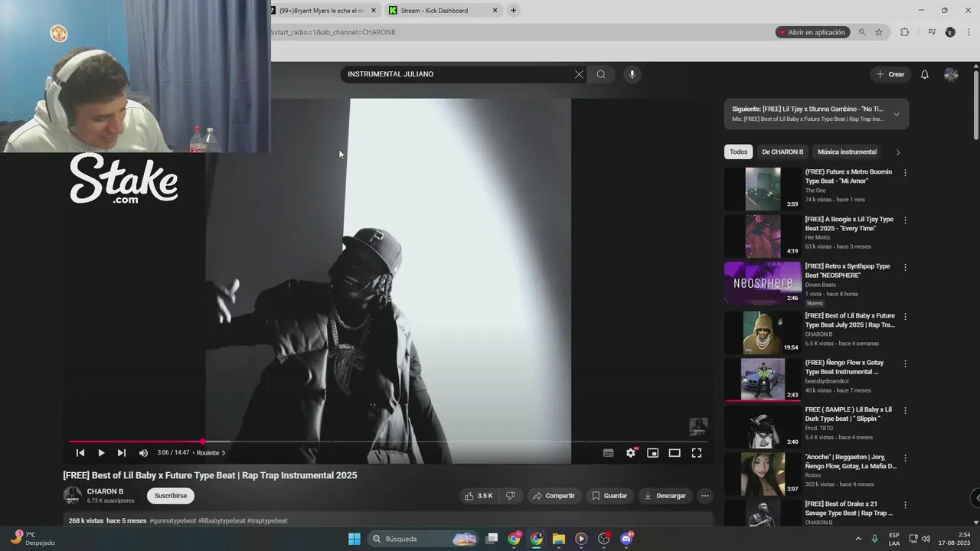The height and width of the screenshot is (551, 980).
Task: Open options for the Mi Amor video
Action: pyautogui.click(x=905, y=173)
